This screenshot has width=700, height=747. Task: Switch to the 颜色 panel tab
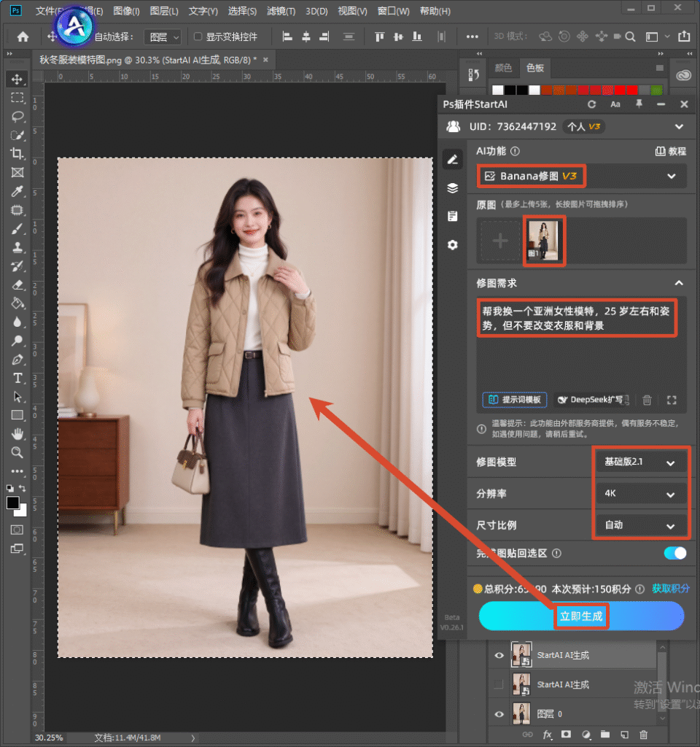point(503,68)
